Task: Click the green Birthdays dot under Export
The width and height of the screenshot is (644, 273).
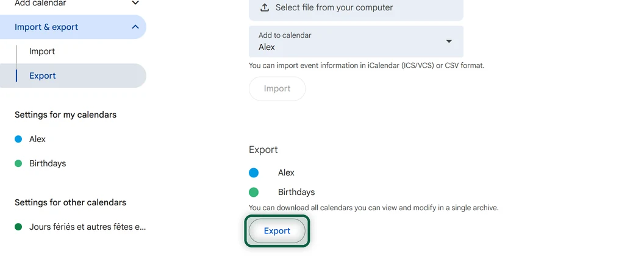Action: pyautogui.click(x=254, y=192)
